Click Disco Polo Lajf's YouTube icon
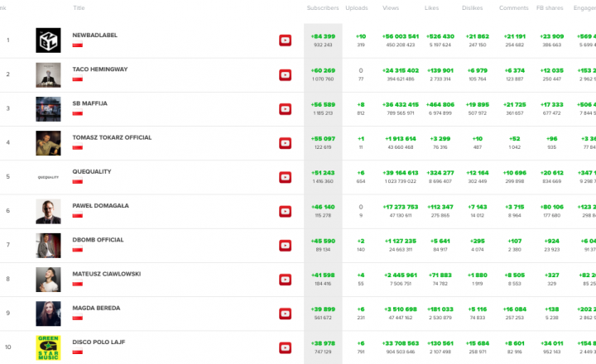This screenshot has width=596, height=364. [x=285, y=347]
